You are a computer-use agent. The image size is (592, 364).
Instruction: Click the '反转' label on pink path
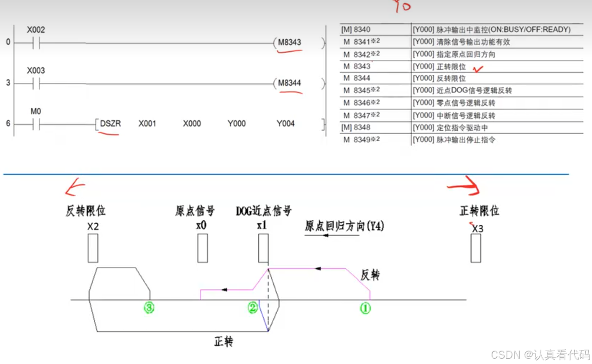370,275
